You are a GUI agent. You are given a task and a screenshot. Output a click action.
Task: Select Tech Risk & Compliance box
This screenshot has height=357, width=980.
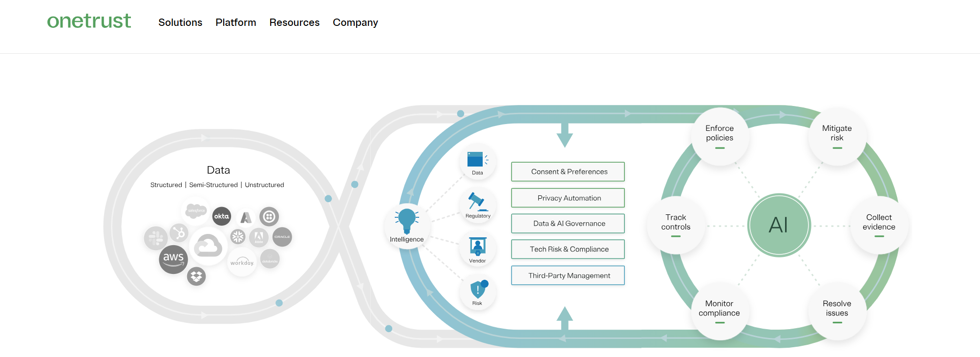coord(568,249)
